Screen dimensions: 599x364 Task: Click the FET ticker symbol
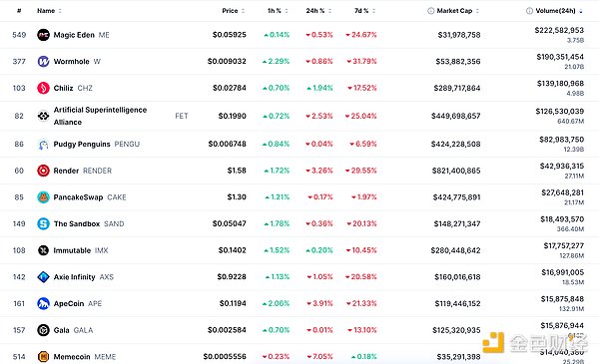182,116
